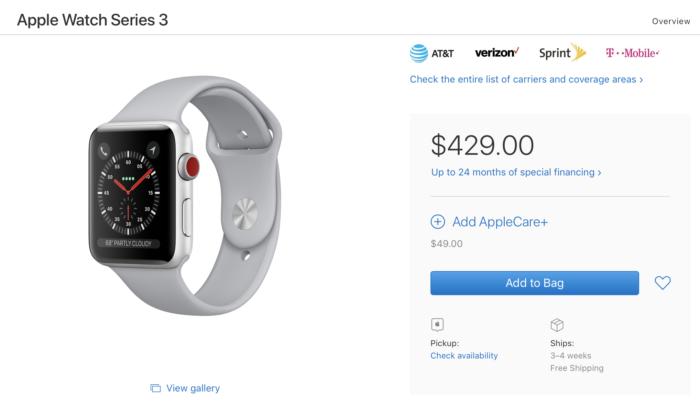
Task: Click the Apple Watch product image
Action: coord(185,196)
